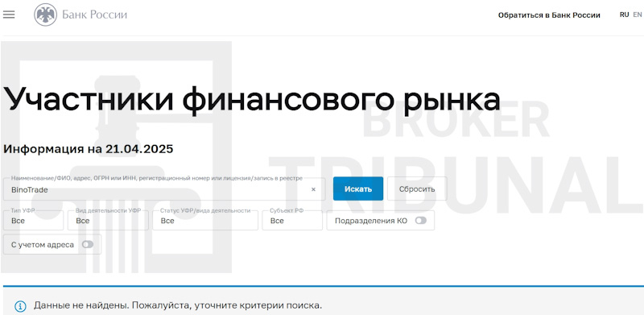Open Статус УФР/вида деятельности dropdown
Screen dimensions: 644x315
[205, 221]
